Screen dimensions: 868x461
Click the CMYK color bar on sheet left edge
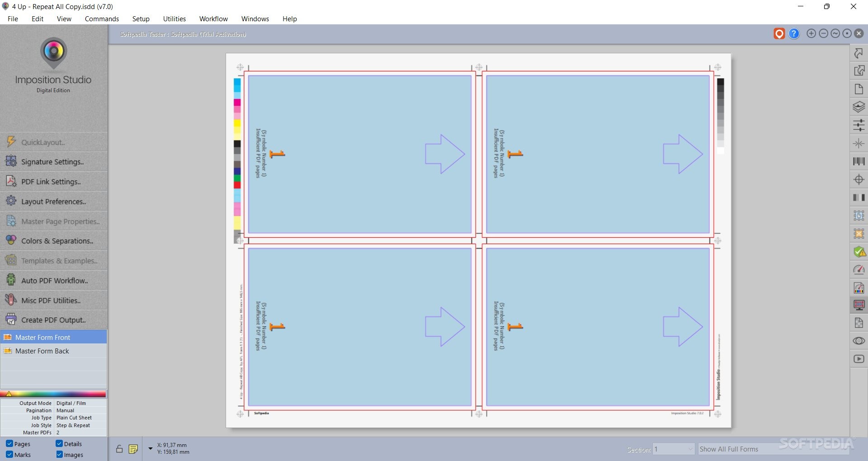237,160
